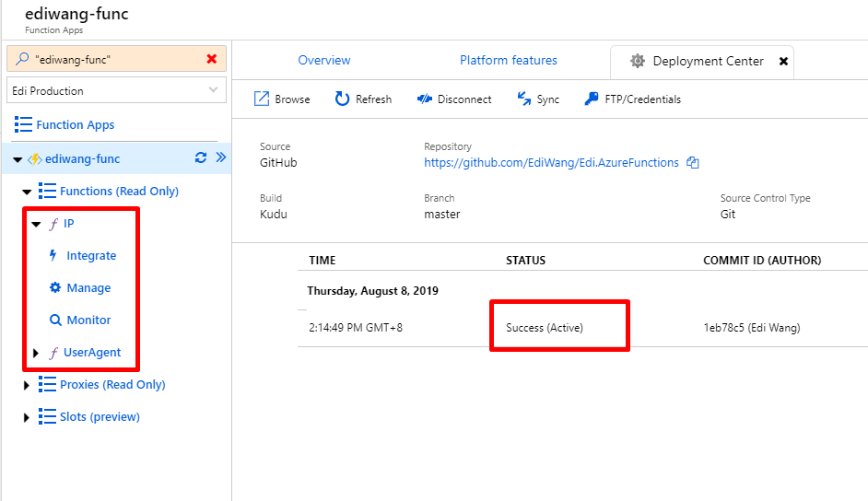The height and width of the screenshot is (501, 868).
Task: Open Functions (Read Only) in tree
Action: tap(119, 191)
